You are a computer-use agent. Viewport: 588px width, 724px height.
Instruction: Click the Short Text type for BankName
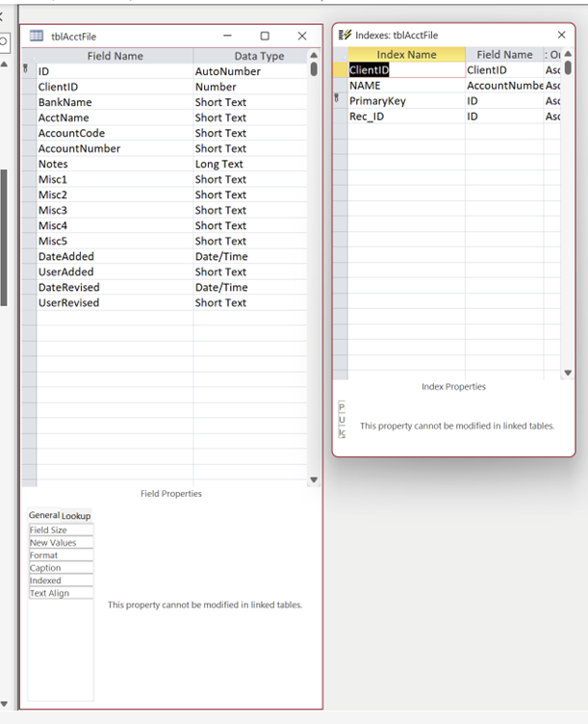[x=250, y=102]
